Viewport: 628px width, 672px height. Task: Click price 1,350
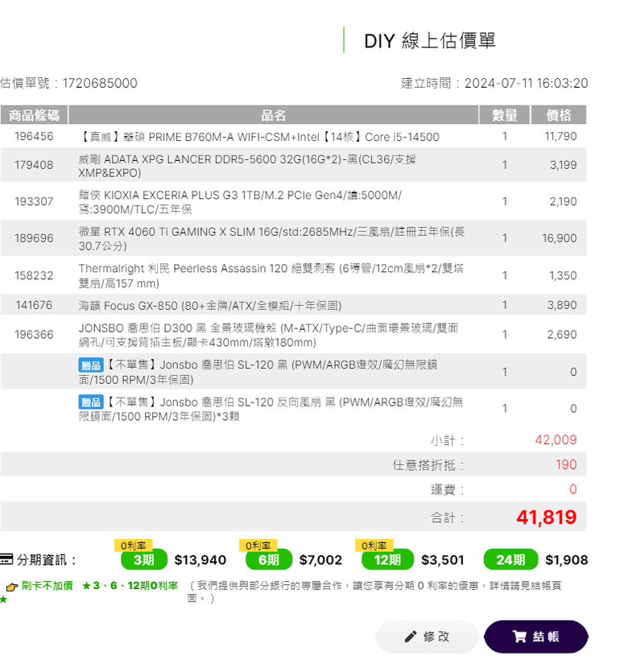(x=564, y=275)
